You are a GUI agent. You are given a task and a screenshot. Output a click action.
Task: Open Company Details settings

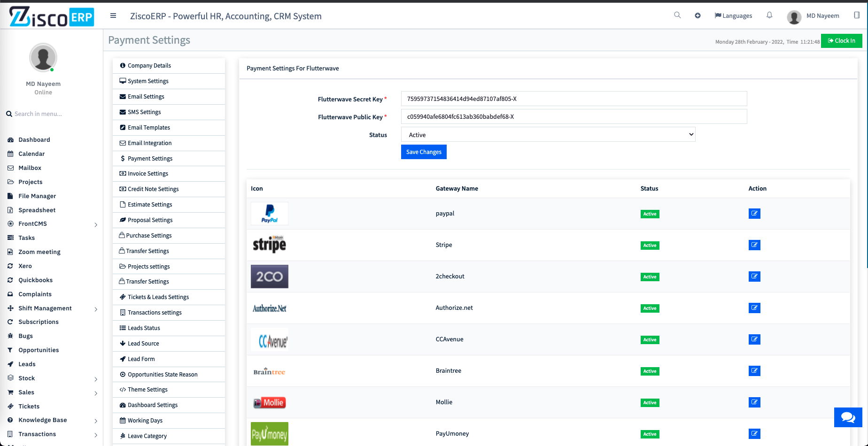tap(169, 66)
